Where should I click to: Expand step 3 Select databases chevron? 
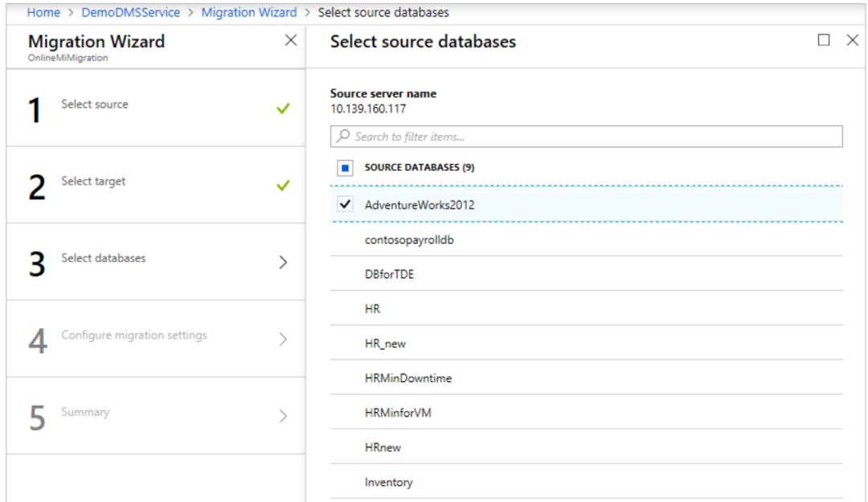pos(283,262)
